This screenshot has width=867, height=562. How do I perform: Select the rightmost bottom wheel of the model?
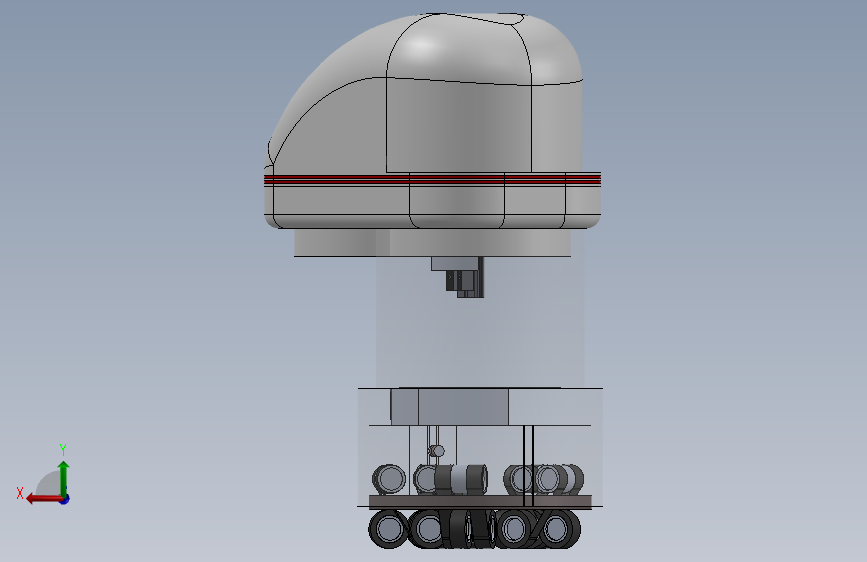pyautogui.click(x=558, y=529)
